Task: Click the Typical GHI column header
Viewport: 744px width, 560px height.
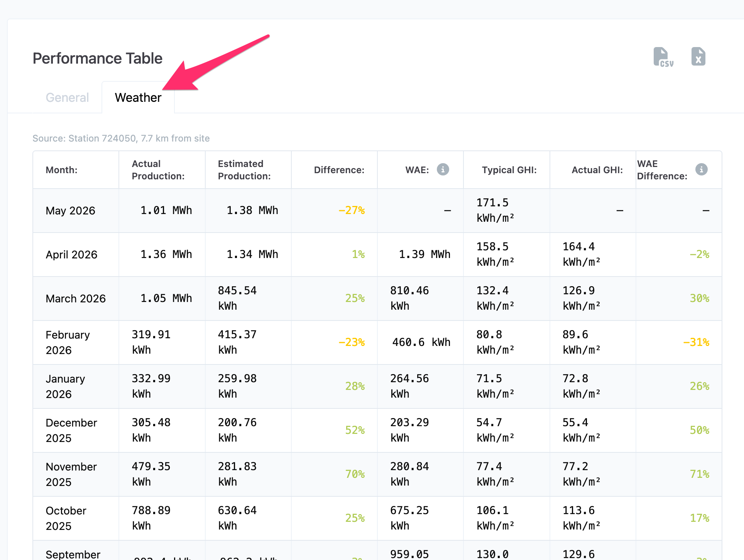Action: point(509,170)
